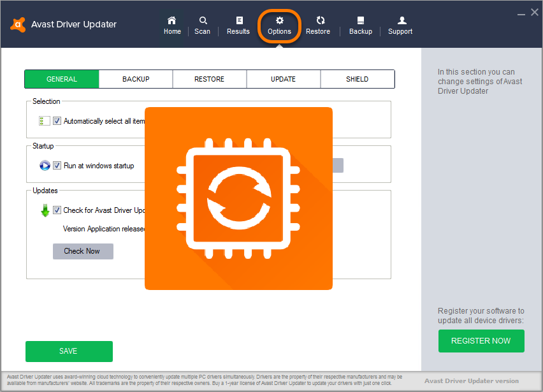Click the Avast logo icon
Screen dimensions: 543x392
coord(18,25)
